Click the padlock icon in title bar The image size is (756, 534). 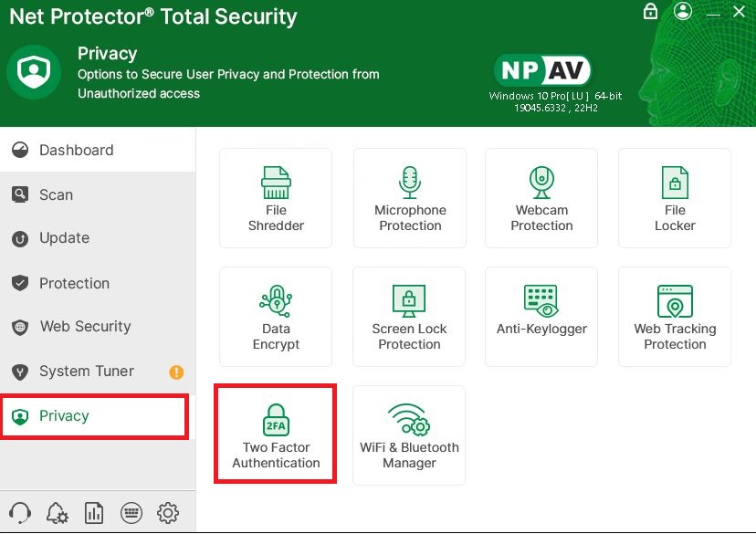[650, 12]
